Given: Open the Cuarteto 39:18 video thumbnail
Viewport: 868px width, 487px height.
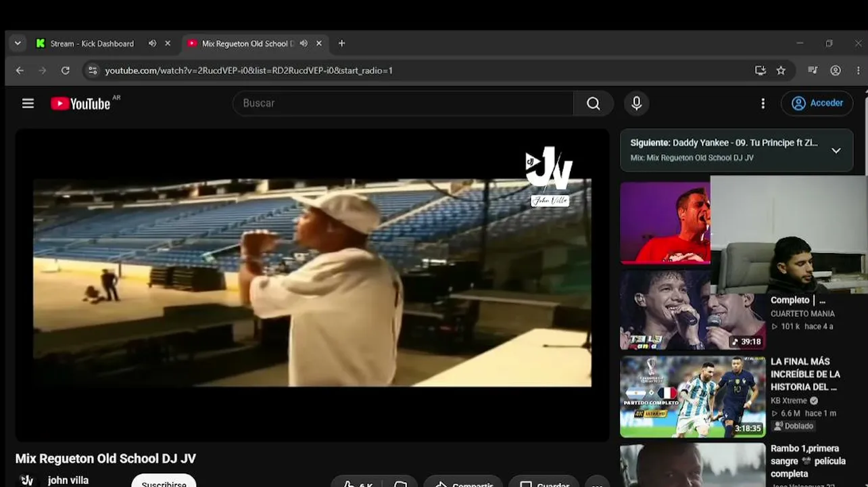Looking at the screenshot, I should point(693,310).
